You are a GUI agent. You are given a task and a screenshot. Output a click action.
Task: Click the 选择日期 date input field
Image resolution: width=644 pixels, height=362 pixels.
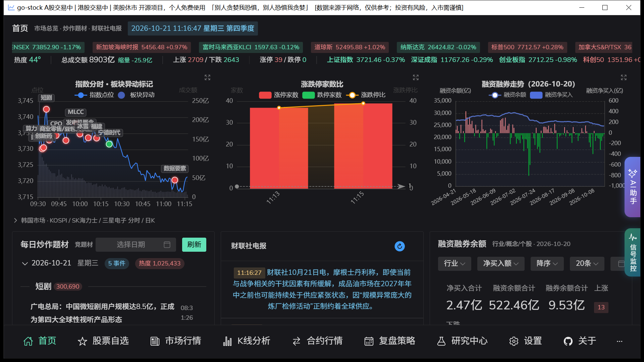click(x=136, y=245)
